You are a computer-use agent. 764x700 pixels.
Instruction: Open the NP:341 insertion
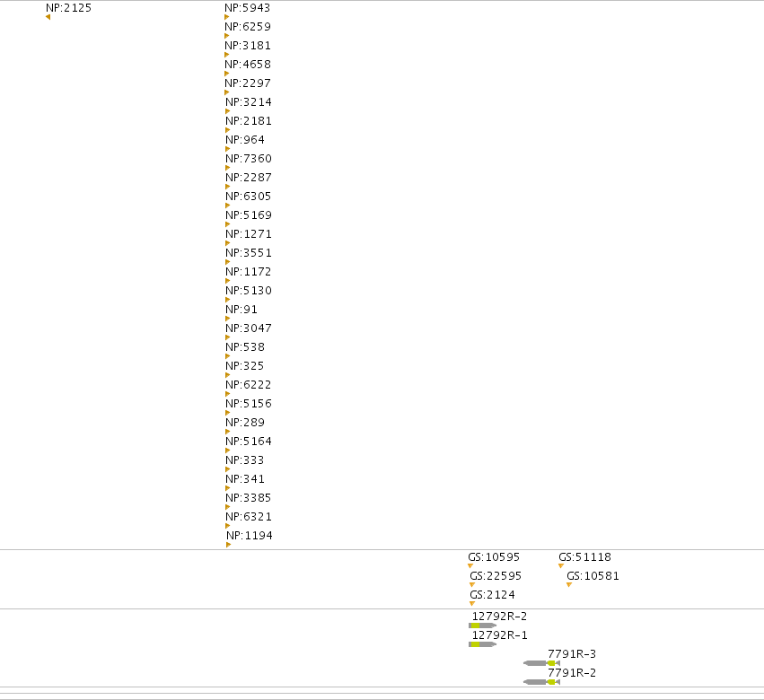(244, 479)
